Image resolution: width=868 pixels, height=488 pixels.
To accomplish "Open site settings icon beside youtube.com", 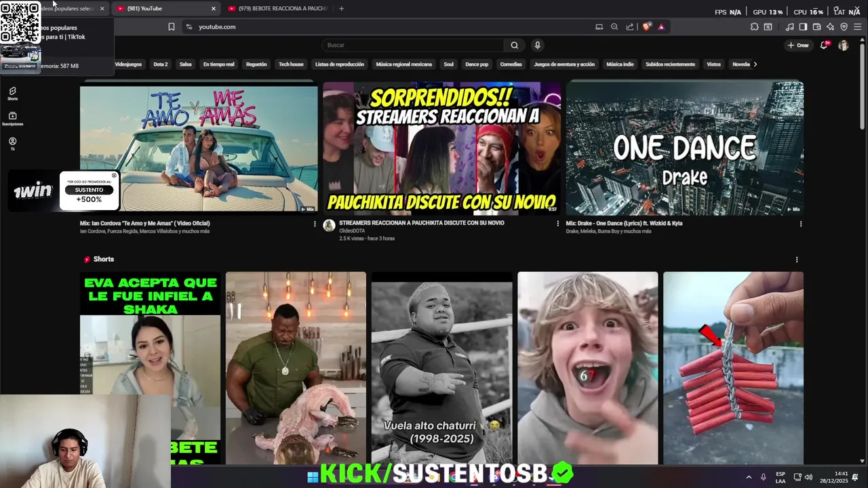I will click(189, 27).
